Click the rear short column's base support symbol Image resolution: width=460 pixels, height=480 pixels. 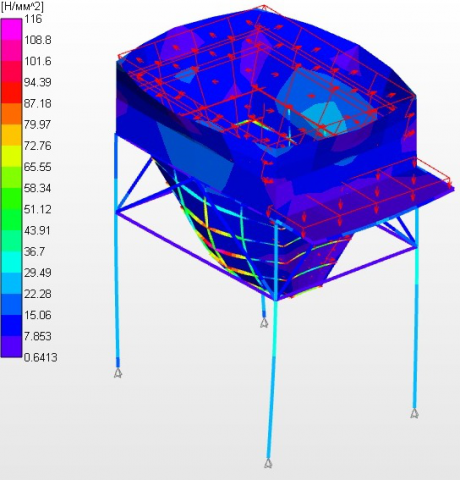(264, 323)
